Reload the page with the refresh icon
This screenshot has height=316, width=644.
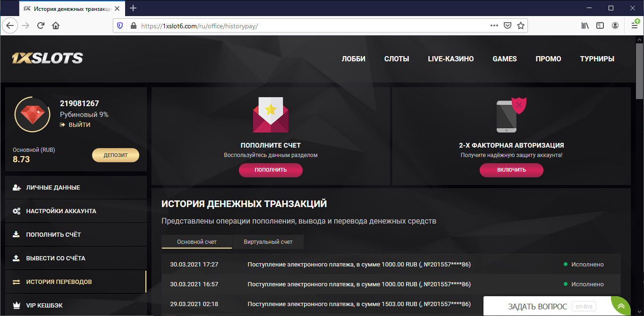pyautogui.click(x=41, y=25)
